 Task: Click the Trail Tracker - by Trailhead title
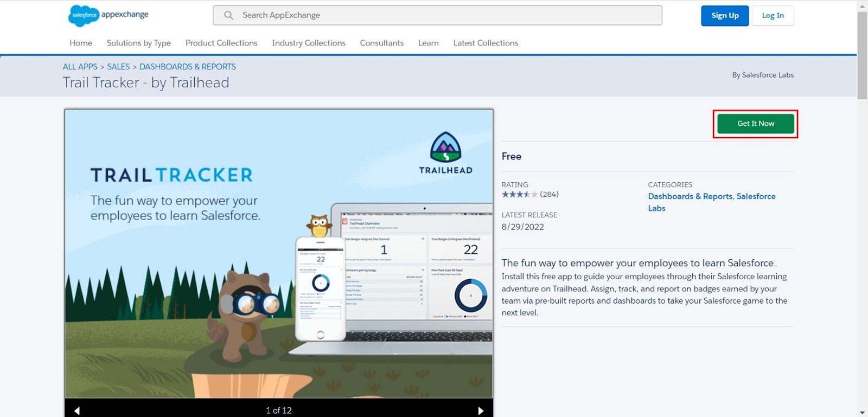coord(146,82)
